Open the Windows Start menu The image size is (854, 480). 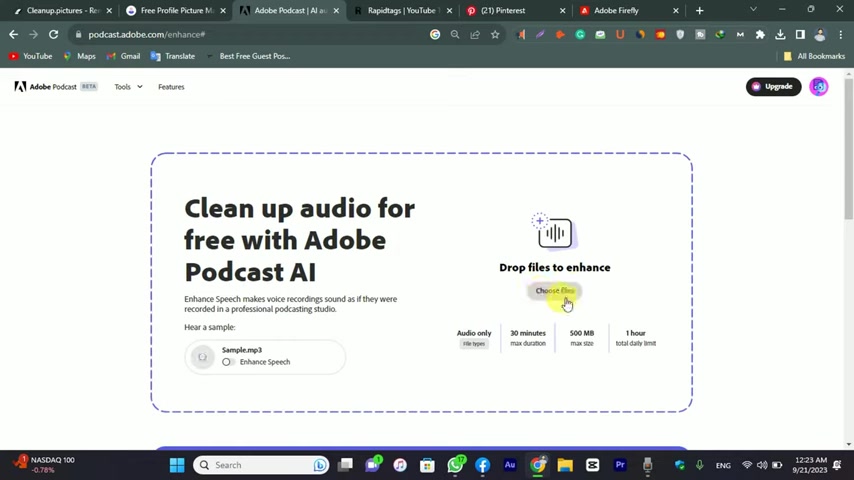click(177, 465)
